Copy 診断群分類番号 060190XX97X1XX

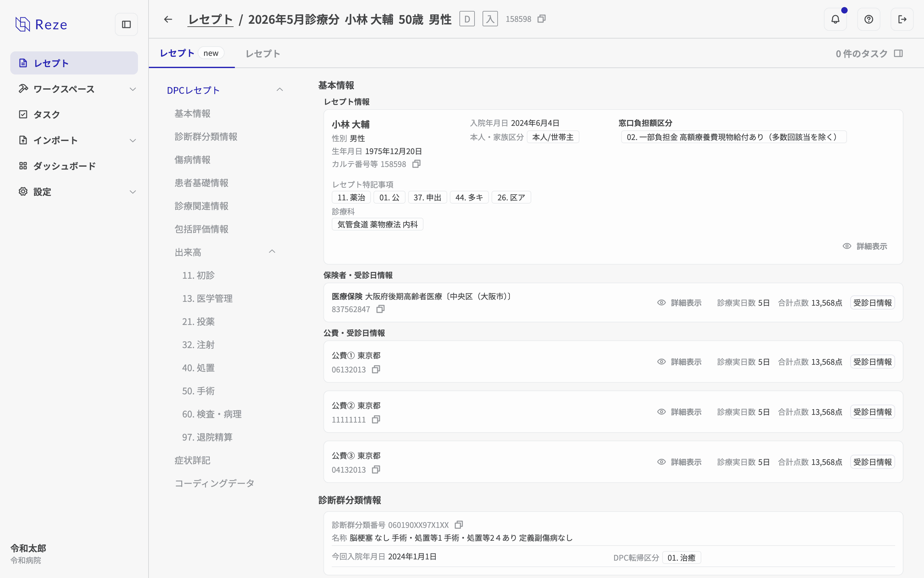(x=459, y=525)
